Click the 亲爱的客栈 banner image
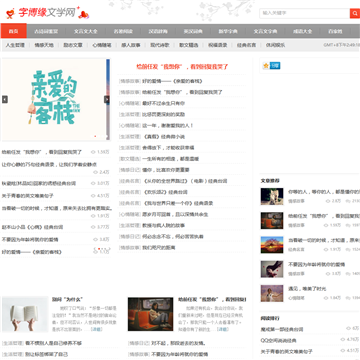This screenshot has height=360, width=360. click(x=54, y=99)
